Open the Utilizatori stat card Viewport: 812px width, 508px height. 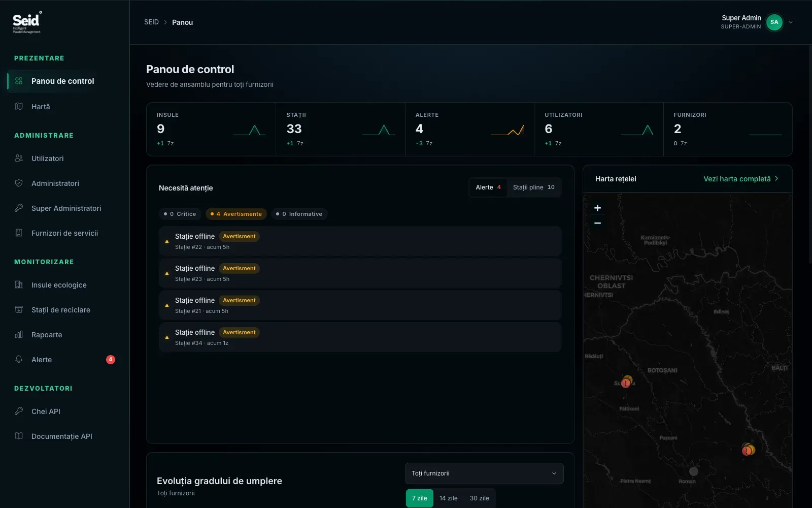pos(599,130)
